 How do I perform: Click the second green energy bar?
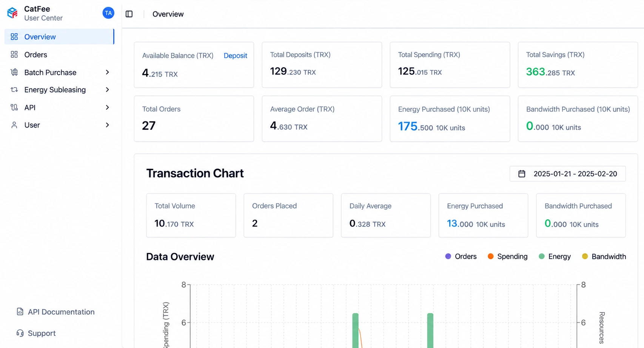[x=430, y=330]
